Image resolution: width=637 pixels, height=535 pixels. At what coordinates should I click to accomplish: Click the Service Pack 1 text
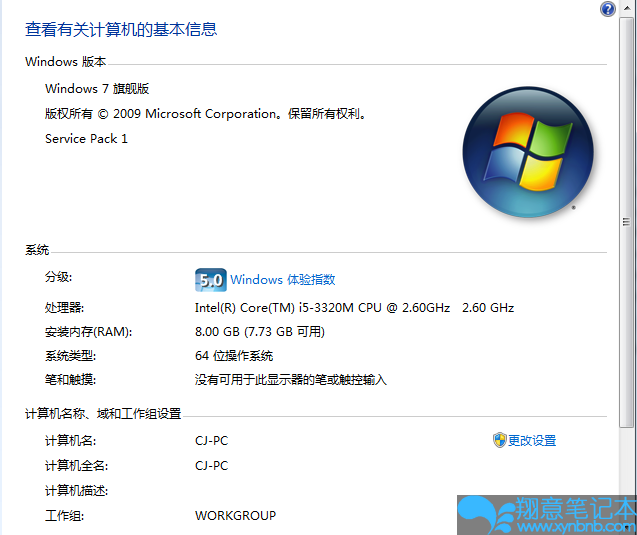click(87, 139)
